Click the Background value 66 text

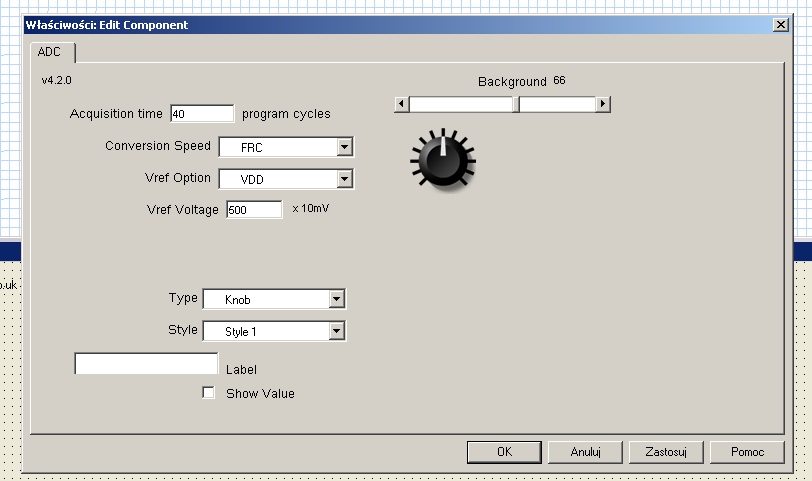[559, 80]
